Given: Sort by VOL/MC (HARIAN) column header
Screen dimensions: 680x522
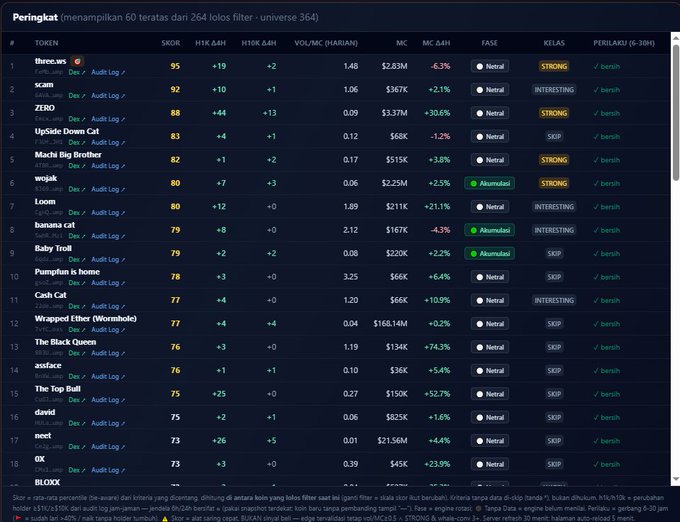Looking at the screenshot, I should (x=326, y=43).
